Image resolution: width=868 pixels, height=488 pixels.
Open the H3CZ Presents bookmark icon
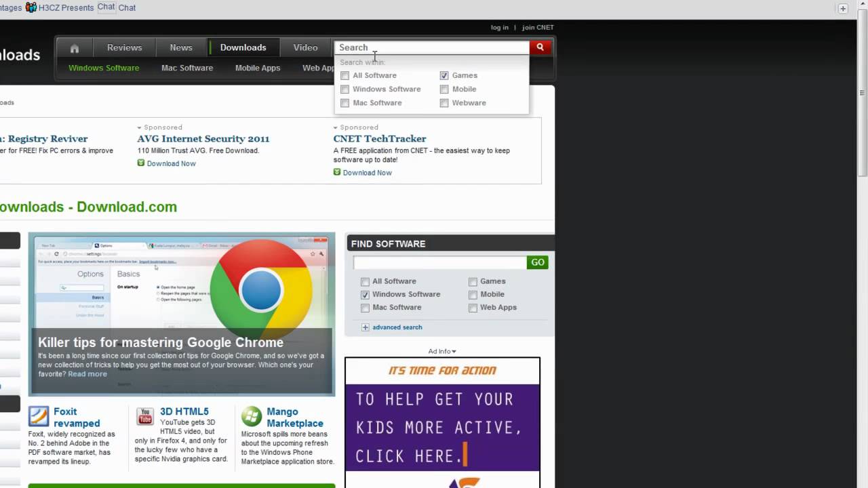tap(31, 7)
